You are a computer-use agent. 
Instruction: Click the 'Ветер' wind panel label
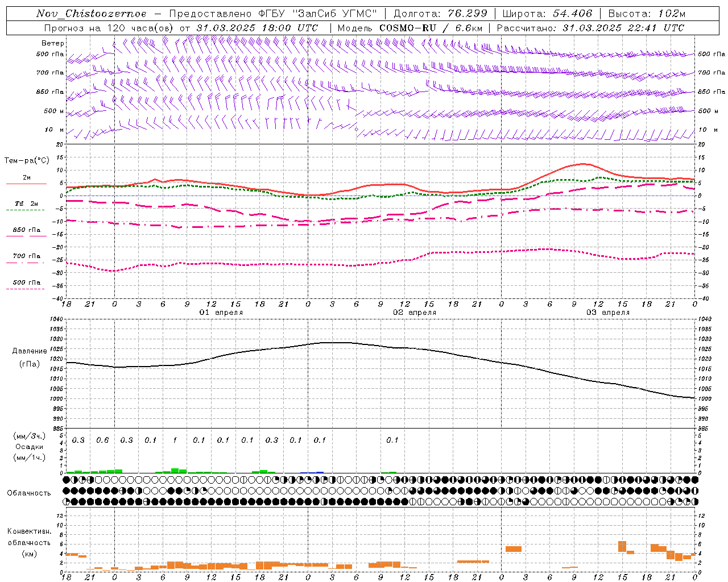click(53, 43)
